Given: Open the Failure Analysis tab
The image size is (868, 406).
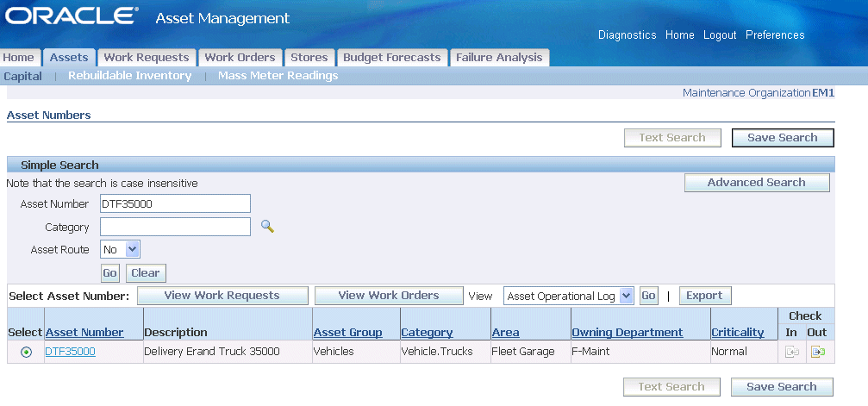Looking at the screenshot, I should [x=499, y=58].
